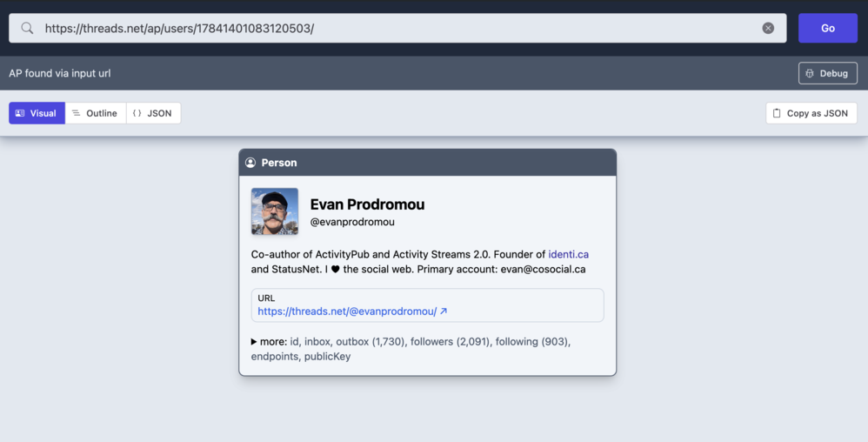868x442 pixels.
Task: Click Evan Prodromou's avatar thumbnail
Action: click(x=275, y=211)
